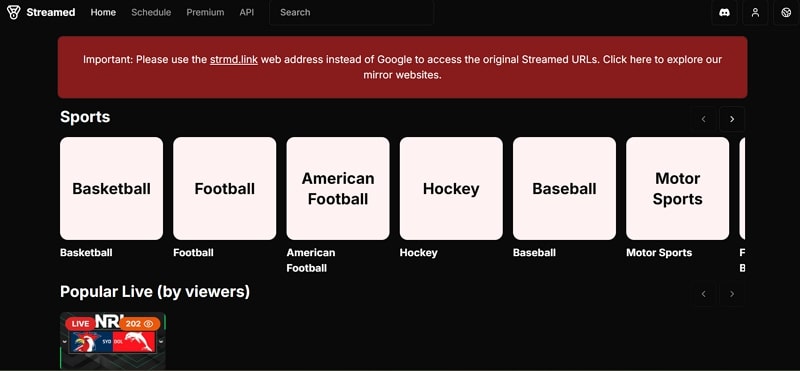Focus the Search field
Screen dimensions: 800x371
coord(352,12)
